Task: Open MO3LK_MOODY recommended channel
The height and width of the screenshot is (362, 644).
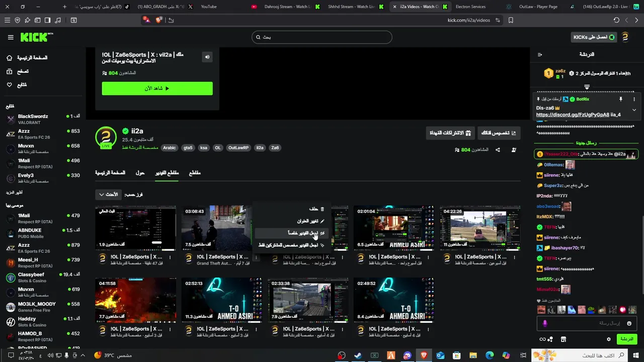Action: point(43,307)
